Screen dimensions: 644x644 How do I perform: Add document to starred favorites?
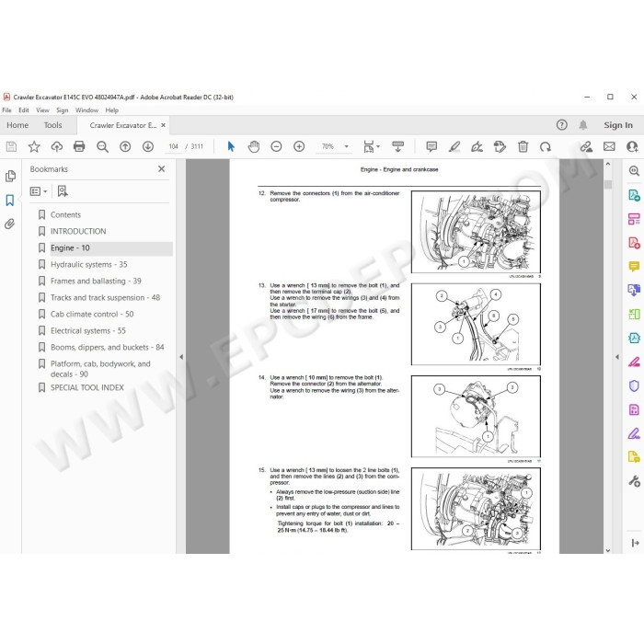34,146
